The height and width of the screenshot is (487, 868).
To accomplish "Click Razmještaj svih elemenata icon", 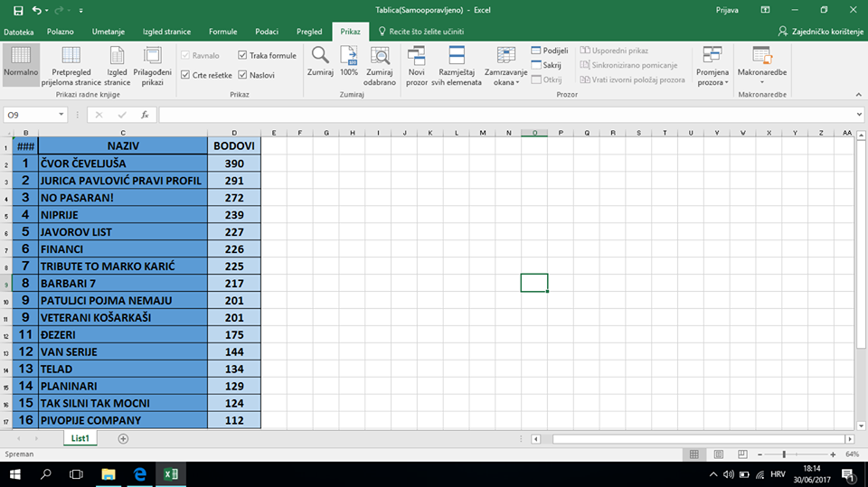I will tap(457, 56).
